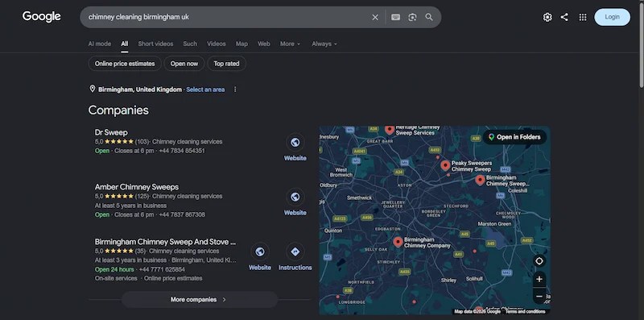
Task: Start search by image camera icon
Action: tap(412, 17)
